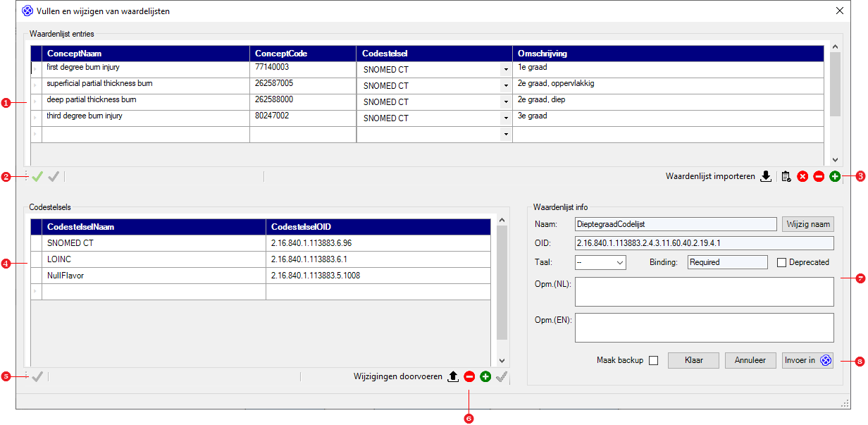This screenshot has width=868, height=425.
Task: Open Codestelsel dropdown for first degree burn injury
Action: [x=506, y=69]
